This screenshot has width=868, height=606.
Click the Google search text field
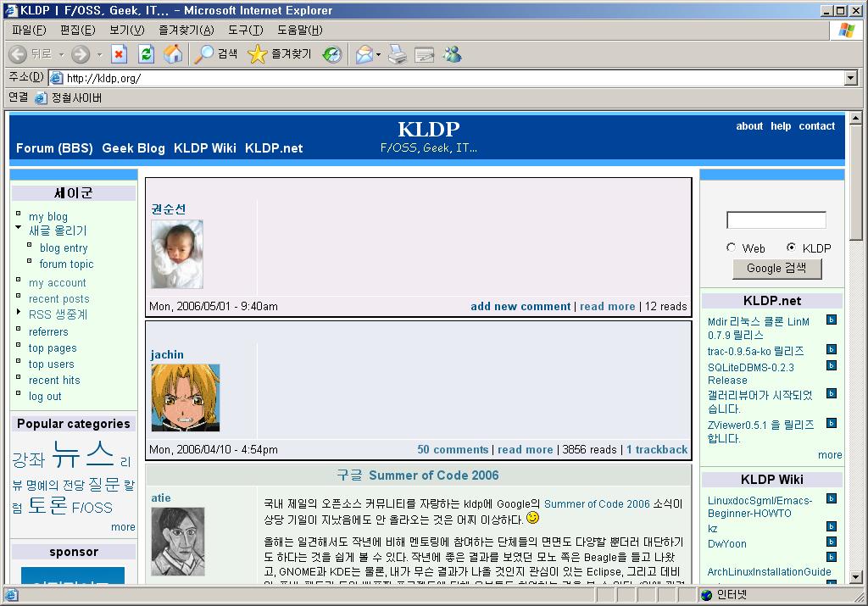point(776,220)
